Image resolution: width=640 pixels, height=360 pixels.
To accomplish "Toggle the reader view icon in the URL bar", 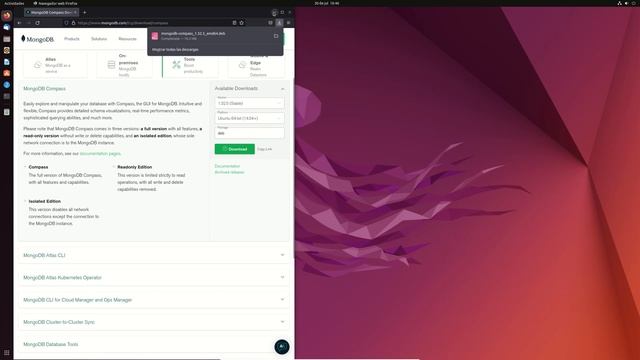I will tap(234, 23).
